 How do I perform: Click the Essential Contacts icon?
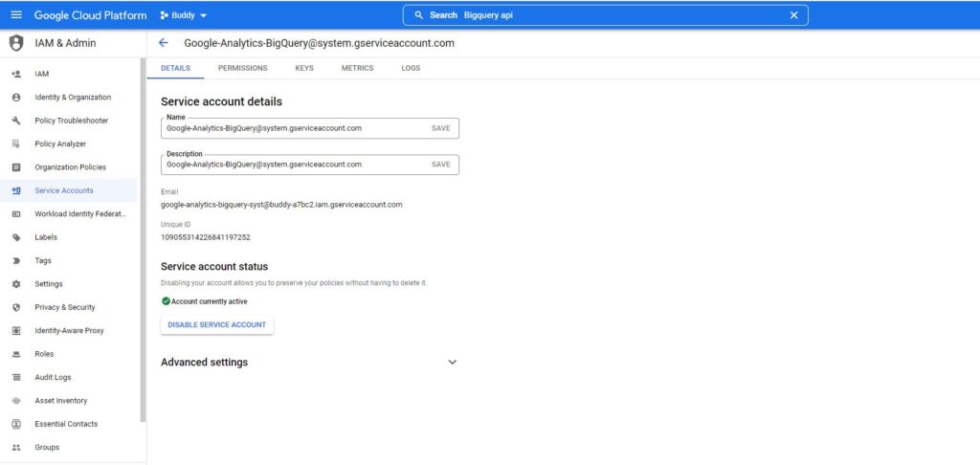point(17,424)
